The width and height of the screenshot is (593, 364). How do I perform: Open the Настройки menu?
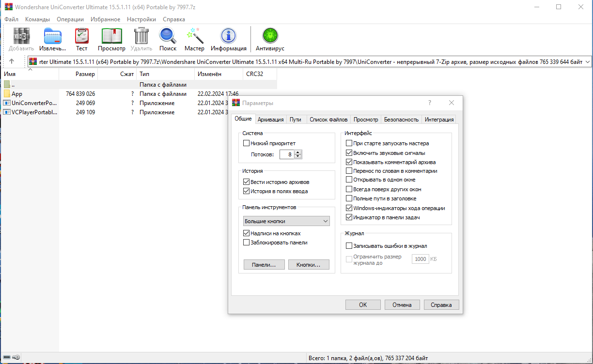[x=141, y=19]
